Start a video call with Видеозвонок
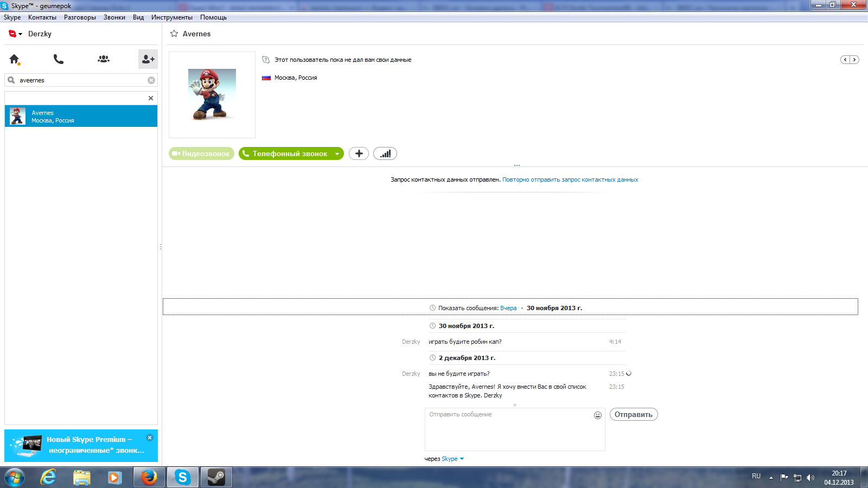 201,153
